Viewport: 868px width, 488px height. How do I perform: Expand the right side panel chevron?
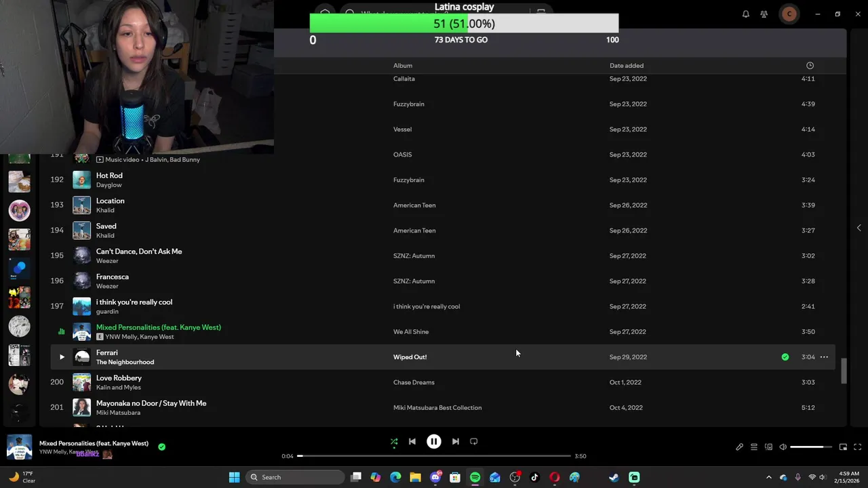(x=859, y=228)
